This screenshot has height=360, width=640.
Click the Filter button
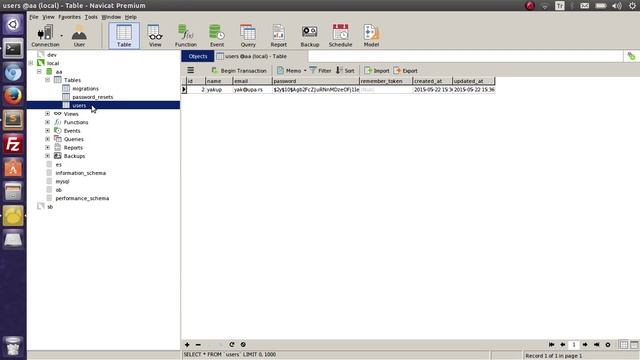click(x=320, y=71)
